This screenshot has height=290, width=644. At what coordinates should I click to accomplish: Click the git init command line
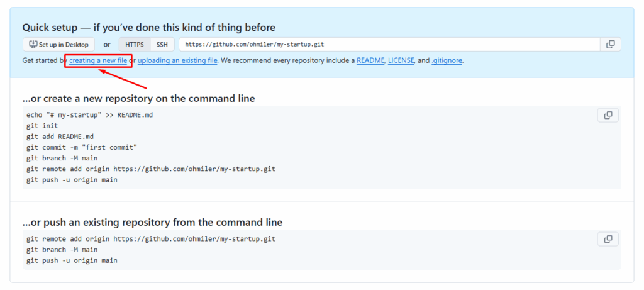pos(42,126)
